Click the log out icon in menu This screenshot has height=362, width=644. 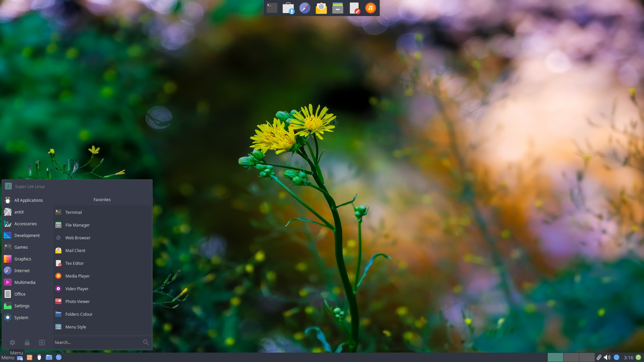(x=42, y=342)
